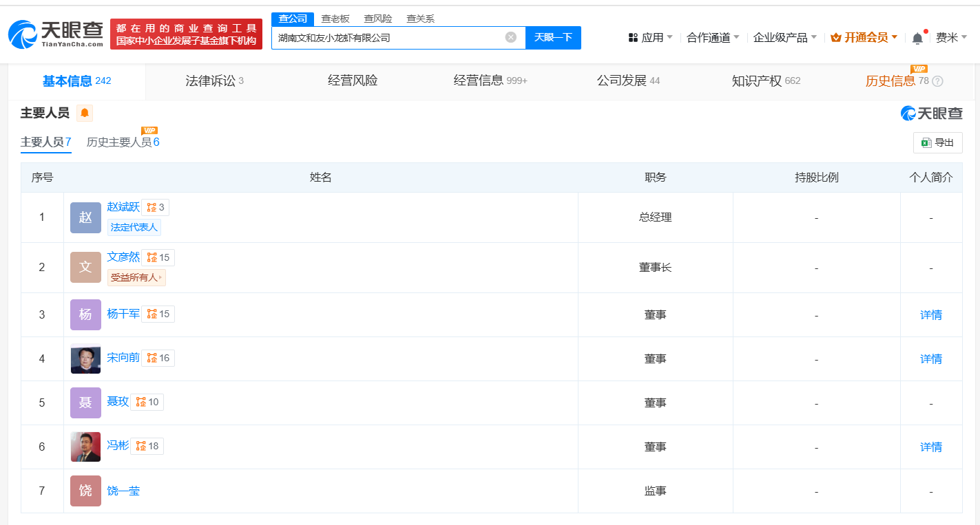Clear the search box with the X icon
The width and height of the screenshot is (980, 525).
coord(511,37)
